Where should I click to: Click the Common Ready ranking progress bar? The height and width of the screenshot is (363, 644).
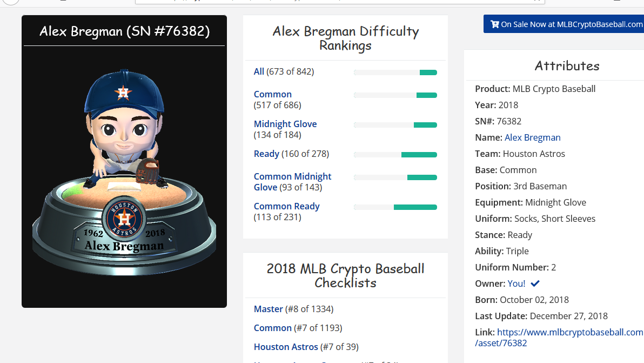coord(395,207)
